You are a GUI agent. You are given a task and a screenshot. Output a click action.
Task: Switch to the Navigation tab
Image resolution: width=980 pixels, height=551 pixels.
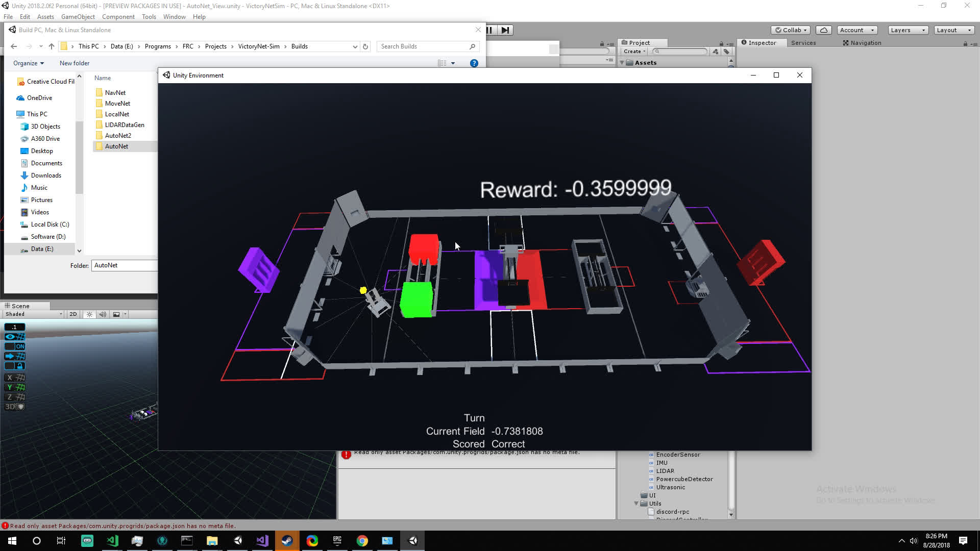862,43
